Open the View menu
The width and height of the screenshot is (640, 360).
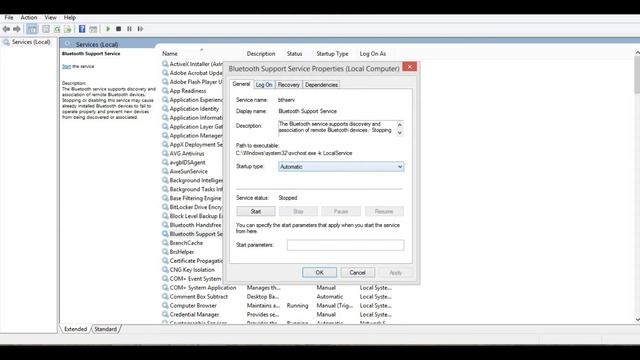51,18
